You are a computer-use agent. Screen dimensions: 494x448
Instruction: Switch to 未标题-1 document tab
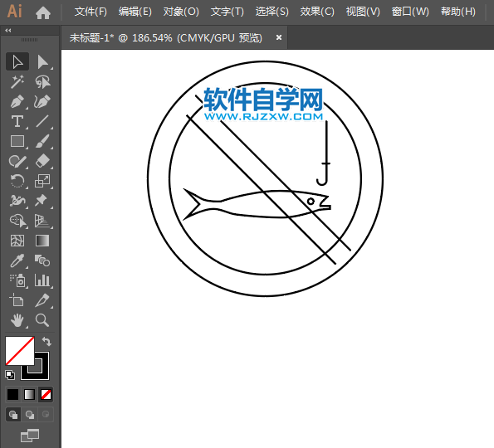pos(166,38)
